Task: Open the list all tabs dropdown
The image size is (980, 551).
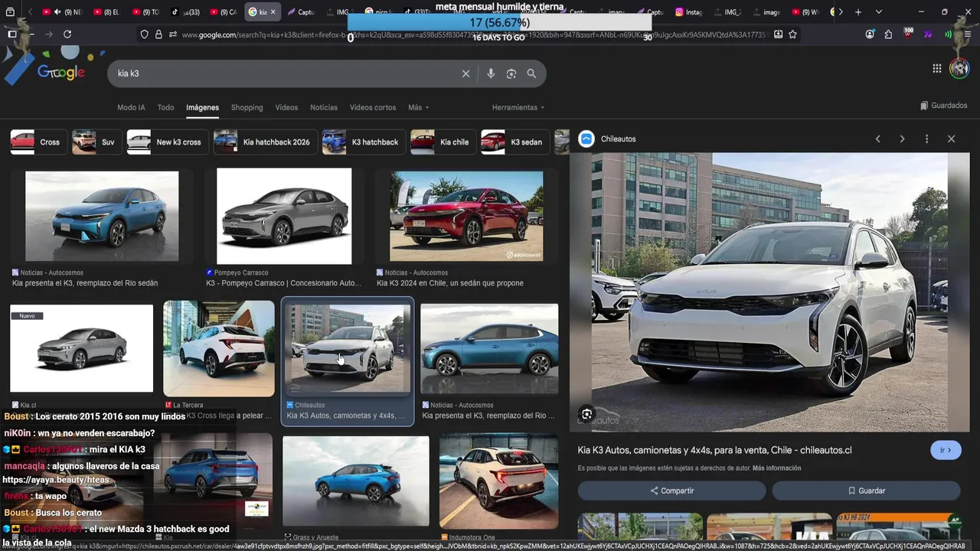Action: coord(878,12)
